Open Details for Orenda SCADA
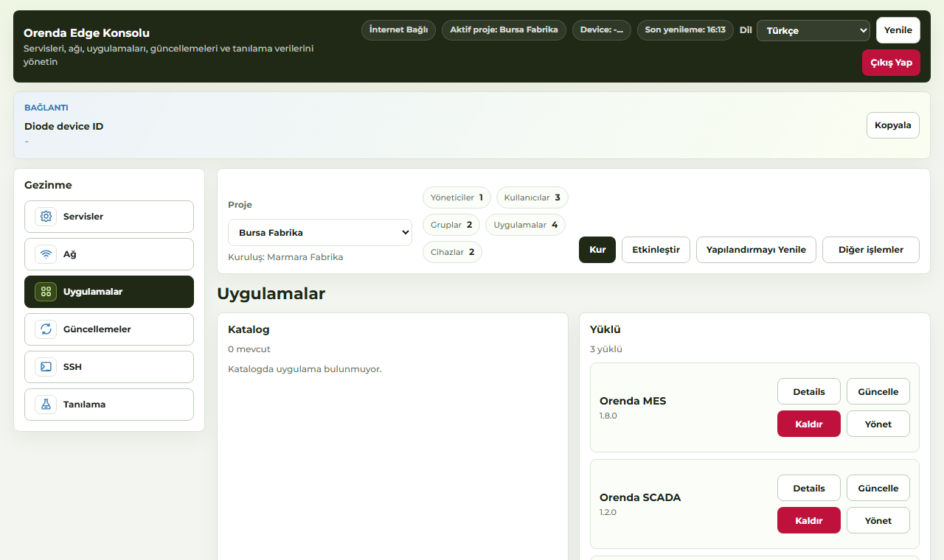Screen dimensions: 944x560 (809, 488)
